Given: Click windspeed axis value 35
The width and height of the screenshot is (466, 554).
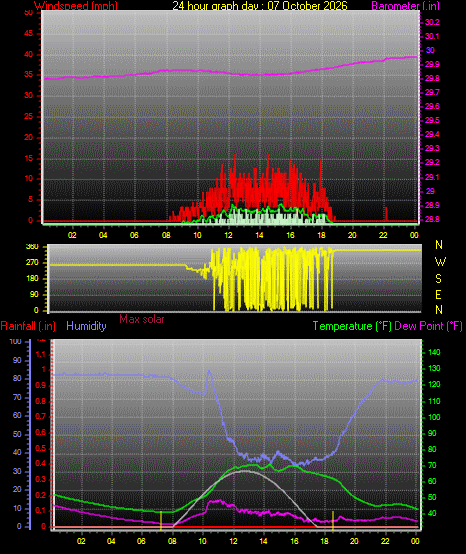Looking at the screenshot, I should (x=28, y=75).
